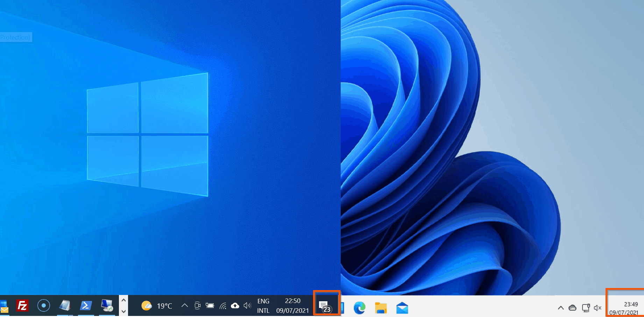This screenshot has width=644, height=317.
Task: Open the 22:50 clock and calendar
Action: [292, 306]
